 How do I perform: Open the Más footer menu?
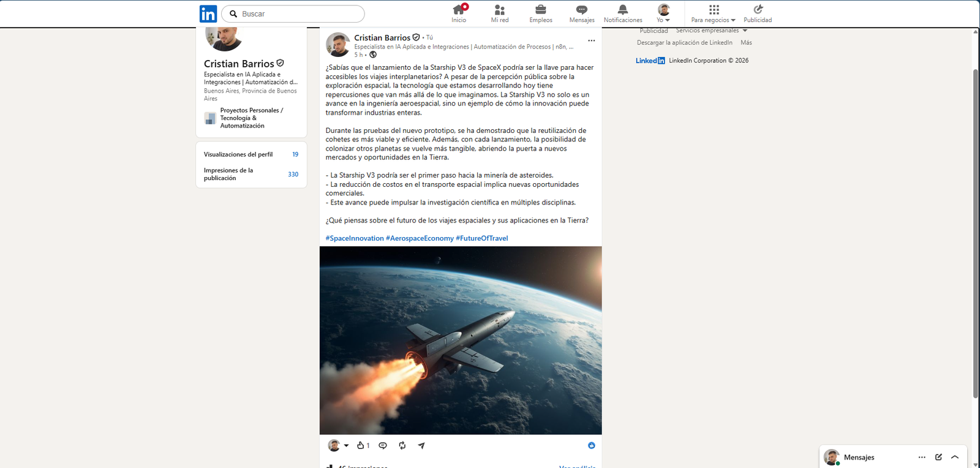(x=746, y=43)
